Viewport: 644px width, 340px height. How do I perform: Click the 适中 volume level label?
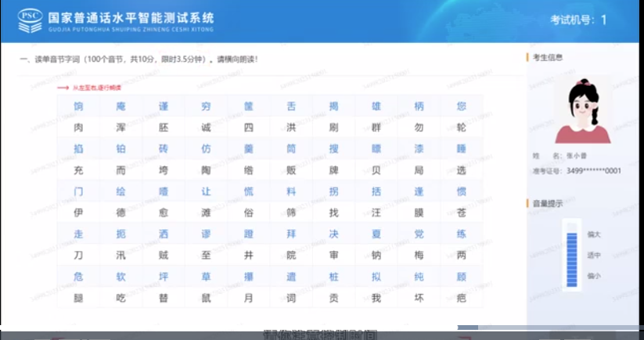click(593, 255)
